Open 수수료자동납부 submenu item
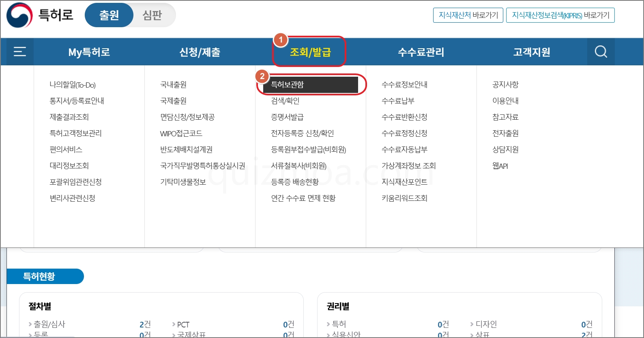The width and height of the screenshot is (644, 338). [404, 150]
